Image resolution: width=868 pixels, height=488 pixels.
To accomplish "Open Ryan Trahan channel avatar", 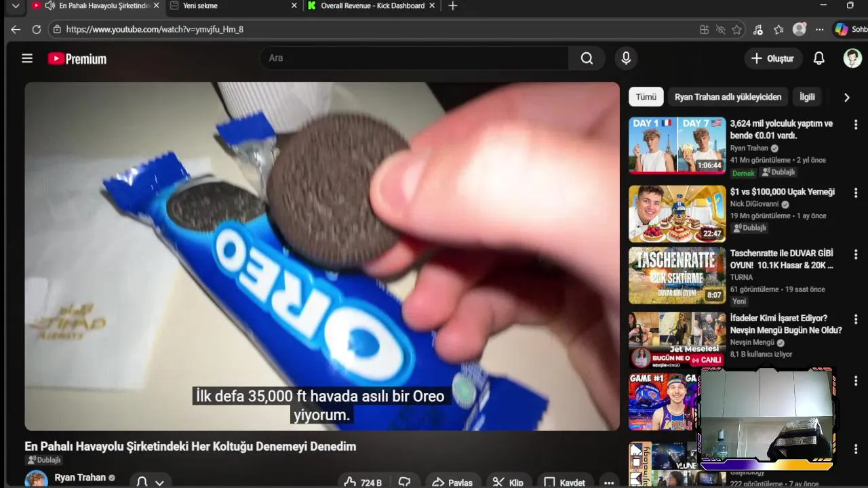I will 37,480.
